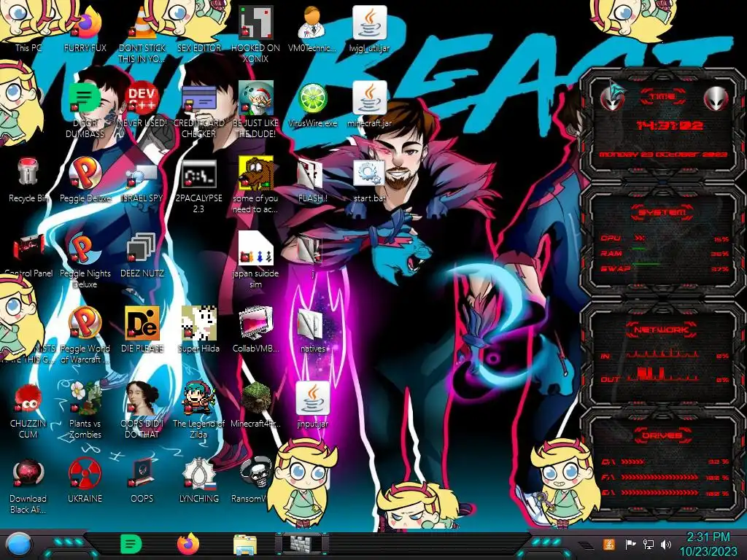The height and width of the screenshot is (560, 747).
Task: Open Action Center flag tray icon
Action: [x=630, y=544]
